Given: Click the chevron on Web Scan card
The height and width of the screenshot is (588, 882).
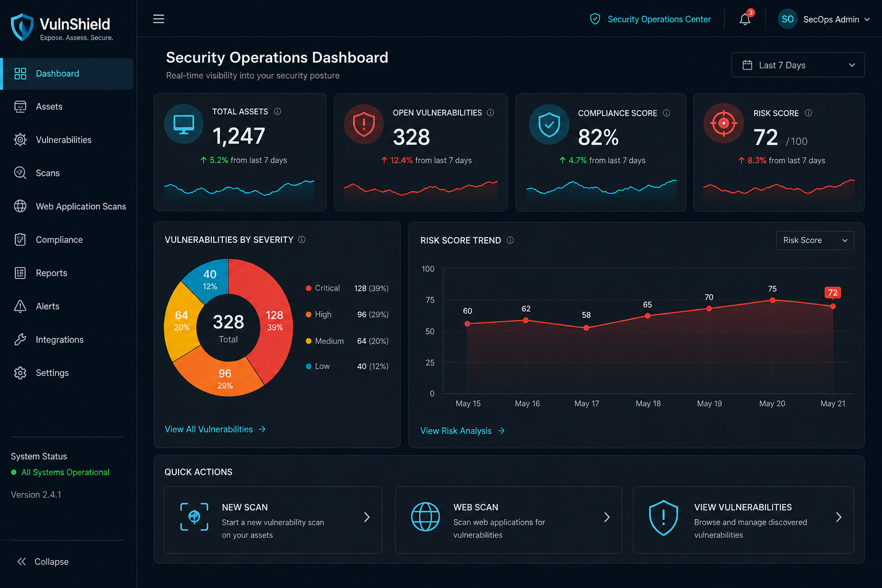Looking at the screenshot, I should coord(607,517).
